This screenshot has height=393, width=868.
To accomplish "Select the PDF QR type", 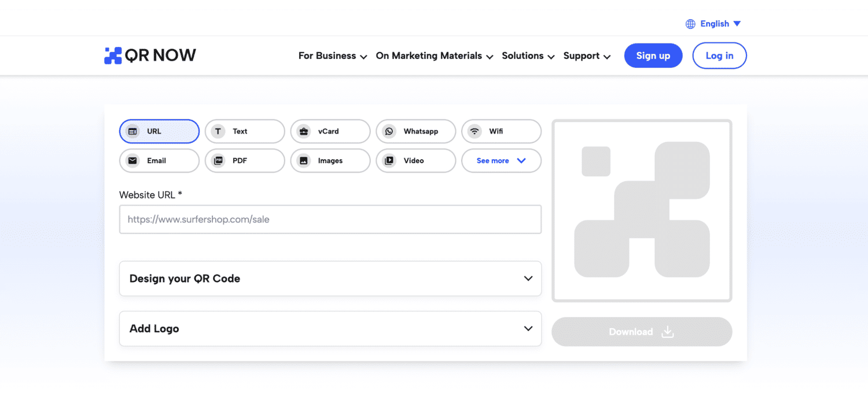I will tap(245, 161).
